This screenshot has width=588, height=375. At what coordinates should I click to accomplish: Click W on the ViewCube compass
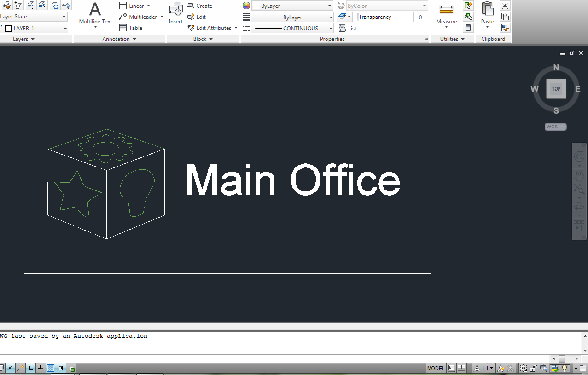[535, 89]
